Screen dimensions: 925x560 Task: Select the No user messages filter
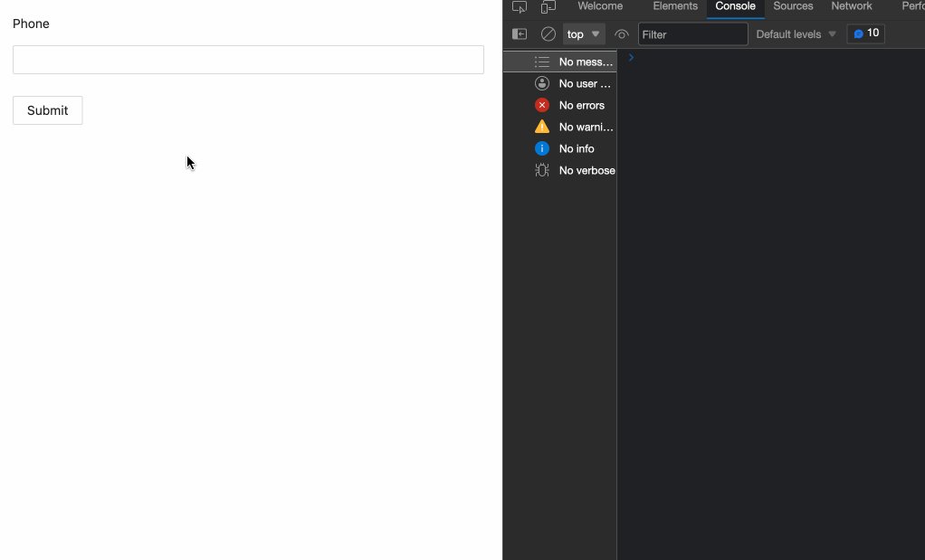[x=575, y=83]
